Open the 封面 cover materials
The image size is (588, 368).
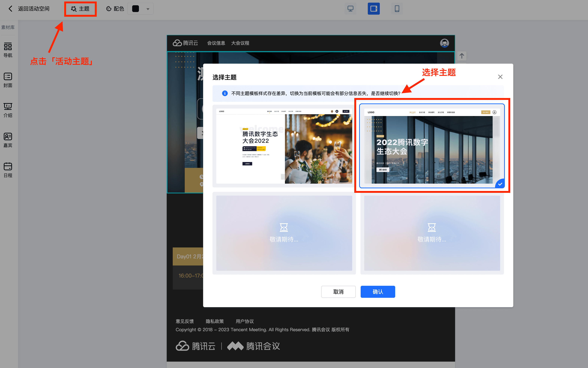click(8, 80)
